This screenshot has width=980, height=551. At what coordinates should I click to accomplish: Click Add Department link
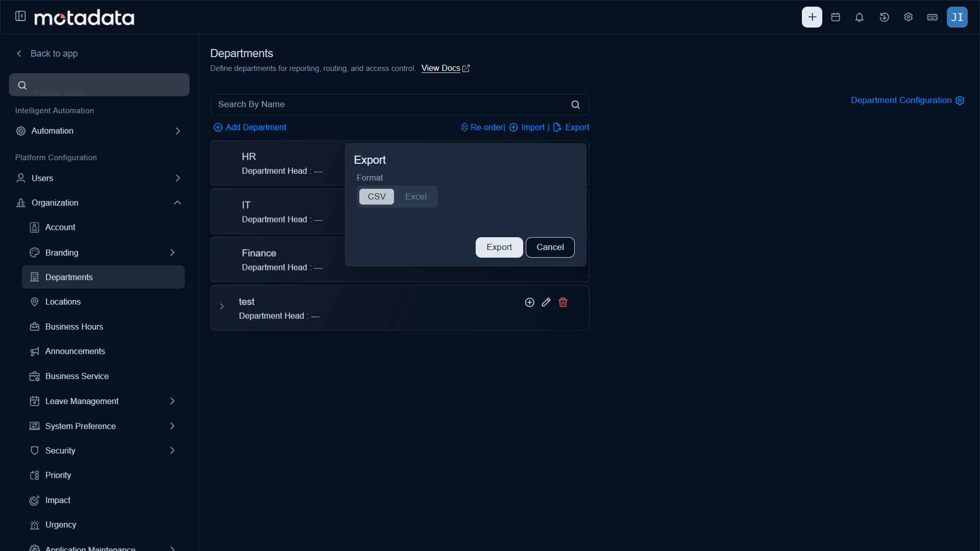[x=250, y=128]
